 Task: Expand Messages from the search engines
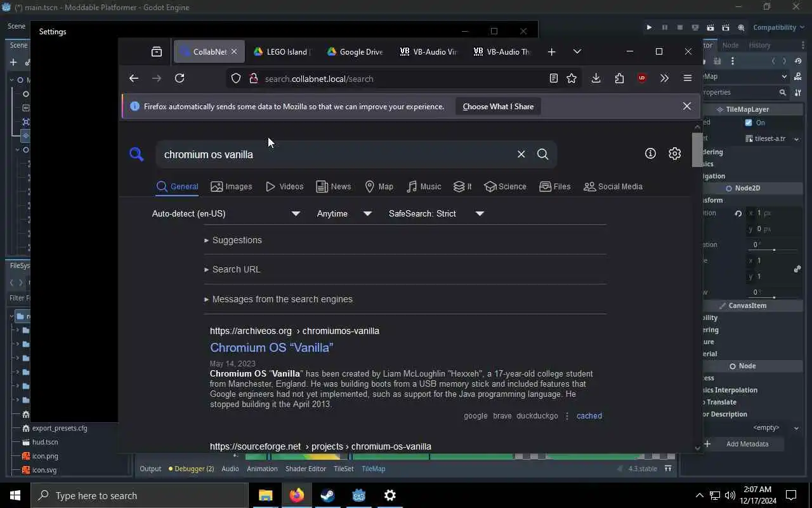tap(278, 299)
